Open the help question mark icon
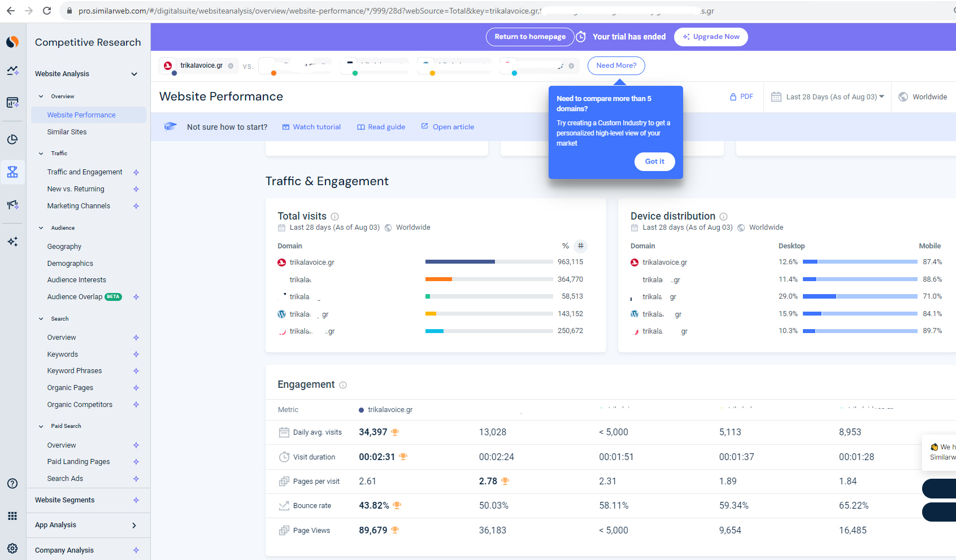The width and height of the screenshot is (956, 560). (12, 484)
